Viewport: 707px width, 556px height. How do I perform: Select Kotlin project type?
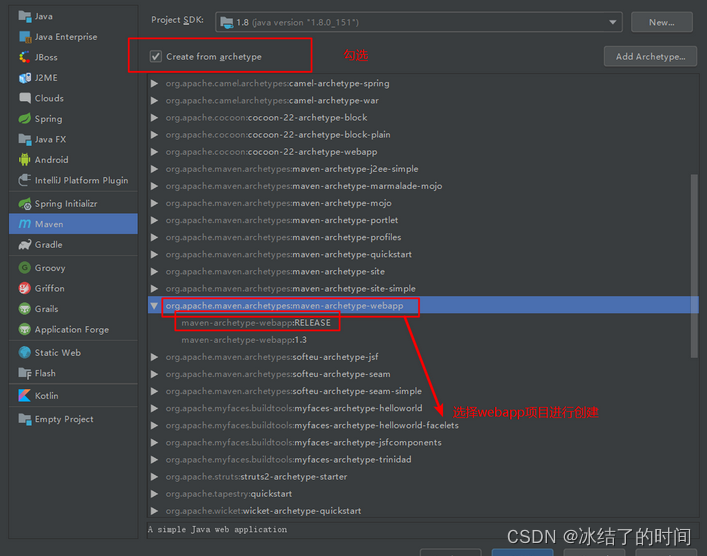pos(73,395)
